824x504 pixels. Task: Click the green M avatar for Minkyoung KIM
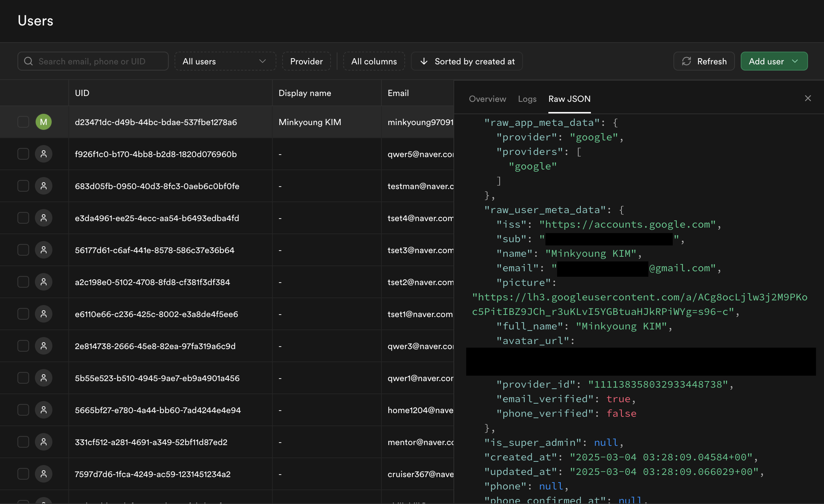(44, 122)
